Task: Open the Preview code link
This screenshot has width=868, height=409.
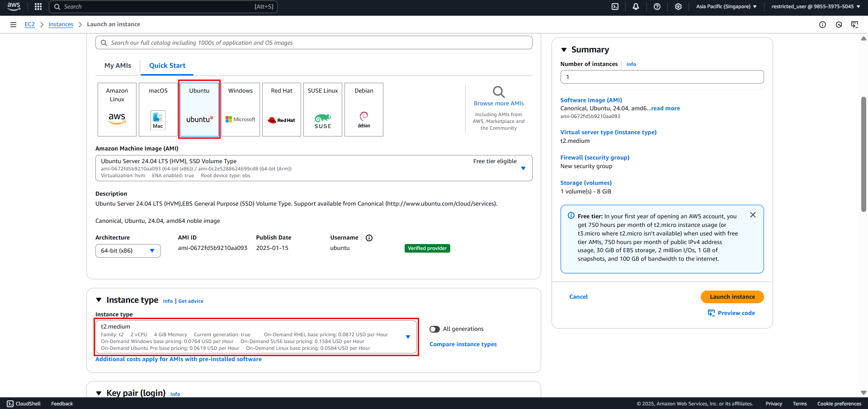Action: point(736,313)
